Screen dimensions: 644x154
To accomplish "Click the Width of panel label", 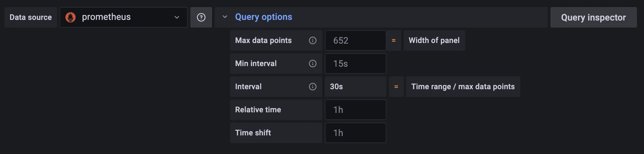I will (434, 40).
